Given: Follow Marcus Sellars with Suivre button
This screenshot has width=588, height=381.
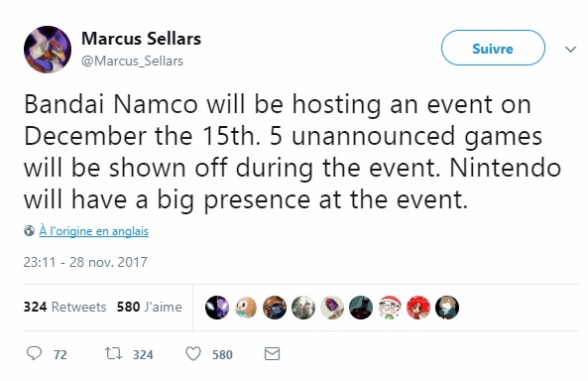Looking at the screenshot, I should 493,48.
